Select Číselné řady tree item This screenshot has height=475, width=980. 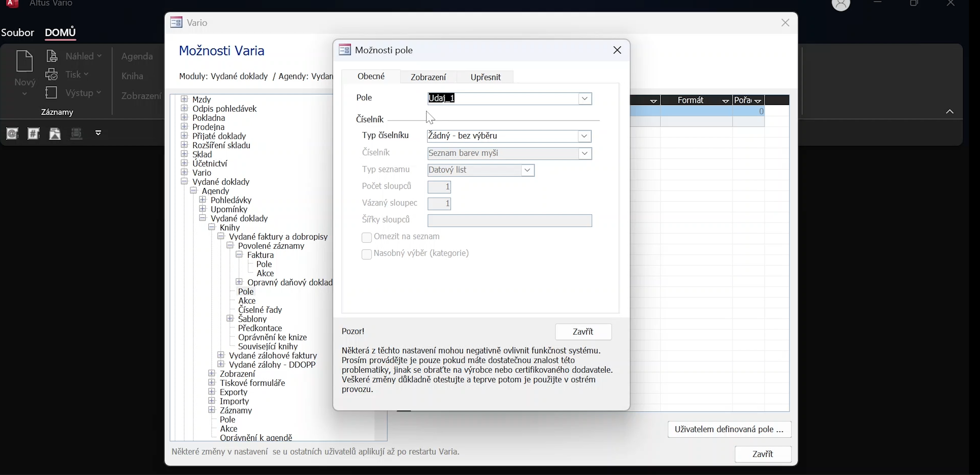coord(260,310)
